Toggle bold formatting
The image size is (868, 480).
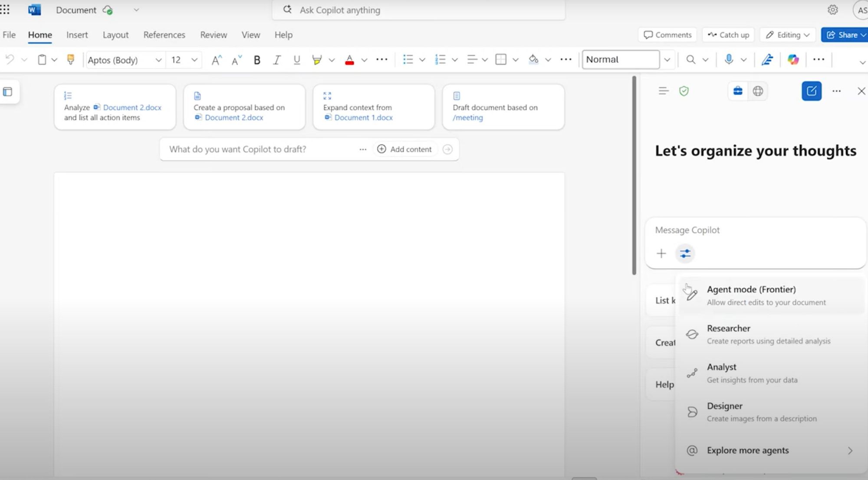coord(257,60)
